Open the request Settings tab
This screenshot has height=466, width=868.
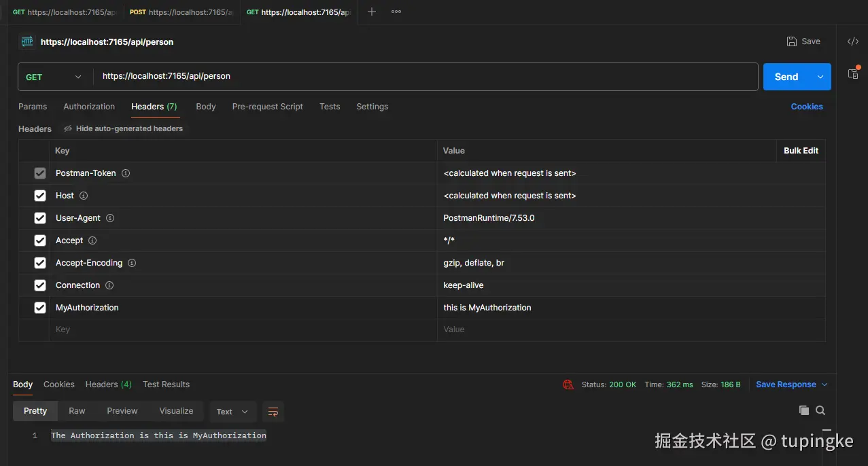[x=372, y=107]
